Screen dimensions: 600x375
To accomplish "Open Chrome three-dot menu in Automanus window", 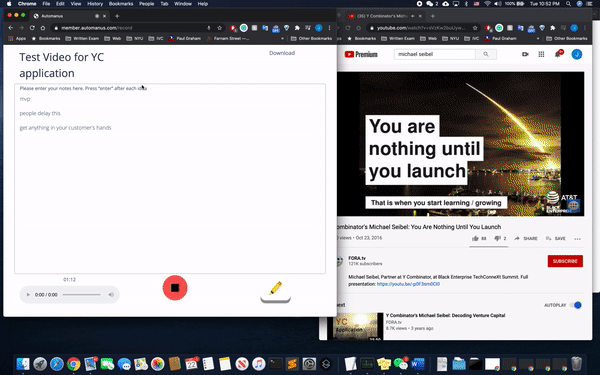I will [329, 28].
